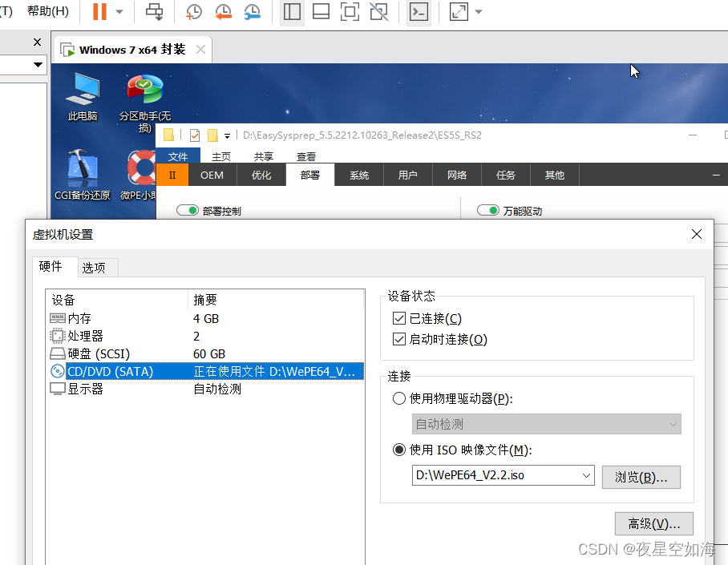Image resolution: width=728 pixels, height=565 pixels.
Task: Select the 使用物理驱动器 radio button
Action: [399, 398]
